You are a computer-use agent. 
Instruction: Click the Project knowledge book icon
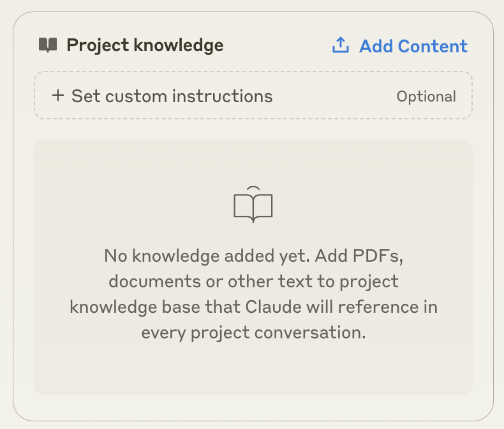coord(48,45)
